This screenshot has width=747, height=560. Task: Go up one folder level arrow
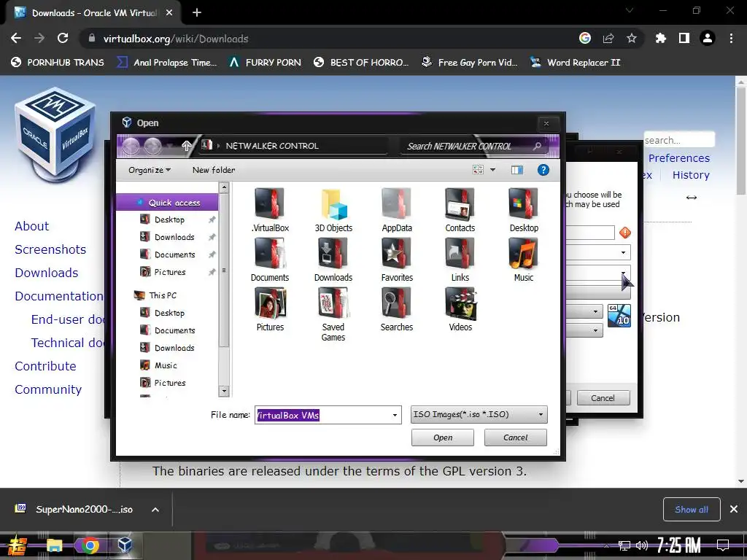[x=186, y=146]
